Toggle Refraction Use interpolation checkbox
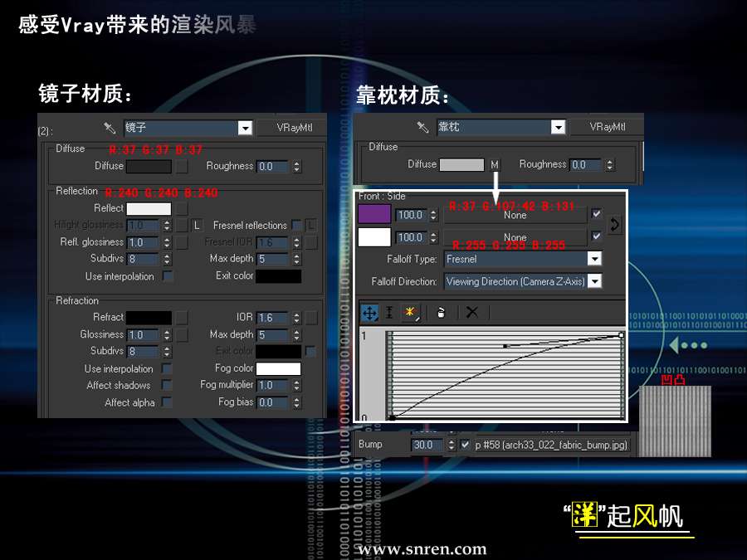Image resolution: width=747 pixels, height=560 pixels. 167,368
